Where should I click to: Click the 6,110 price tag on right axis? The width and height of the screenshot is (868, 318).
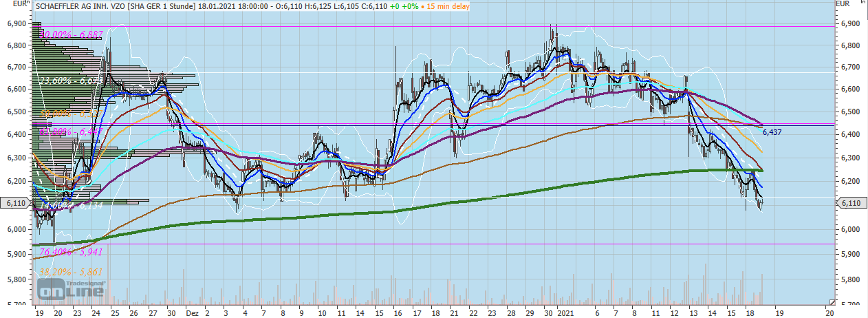[851, 204]
